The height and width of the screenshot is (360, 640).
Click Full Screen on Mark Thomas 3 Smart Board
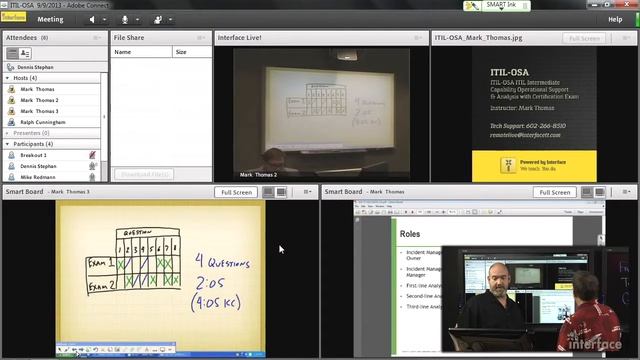pos(236,192)
